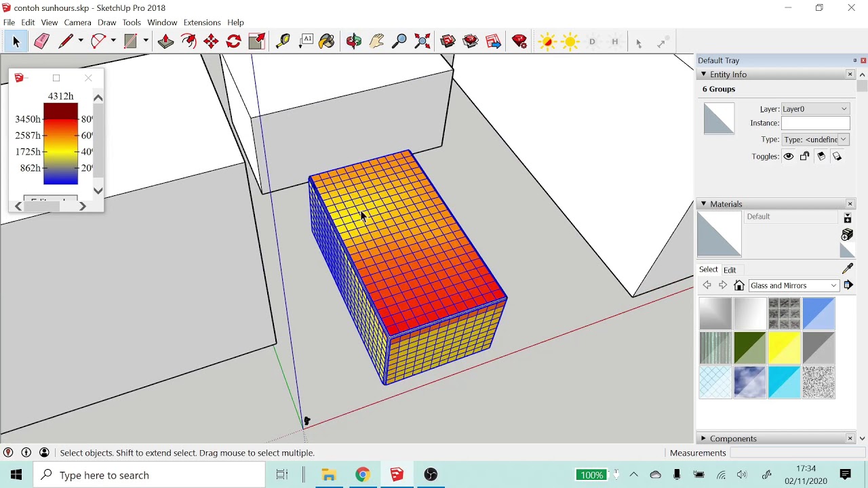The width and height of the screenshot is (868, 488).
Task: Go back in materials browser
Action: [x=707, y=285]
